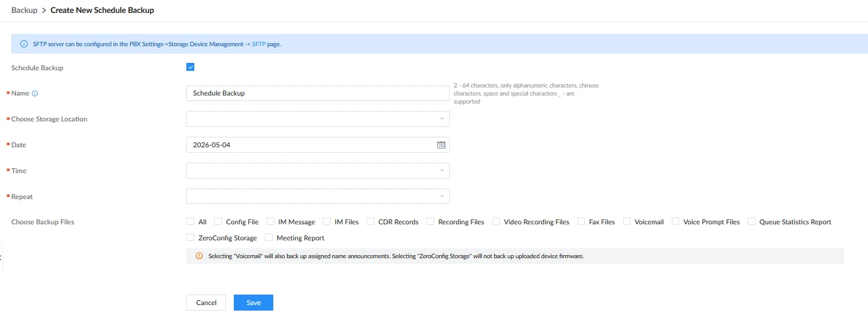The height and width of the screenshot is (318, 868).
Task: Click the Cancel button
Action: click(206, 303)
